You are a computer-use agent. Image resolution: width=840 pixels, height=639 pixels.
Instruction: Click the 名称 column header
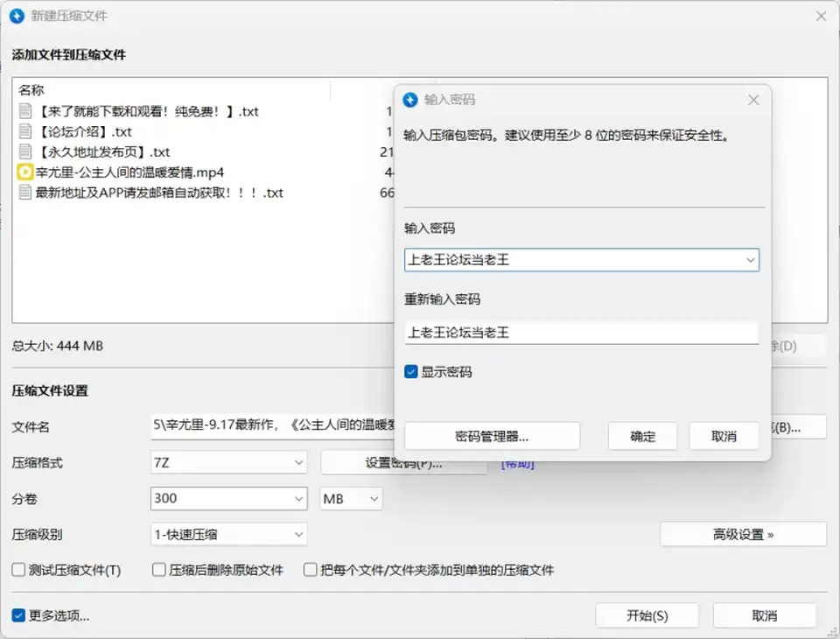point(31,90)
